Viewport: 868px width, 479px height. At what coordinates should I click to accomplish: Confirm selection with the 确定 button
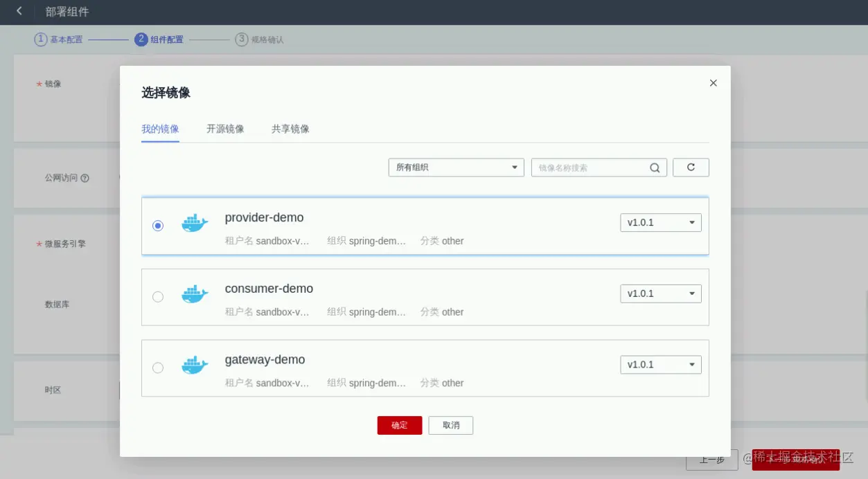(400, 425)
